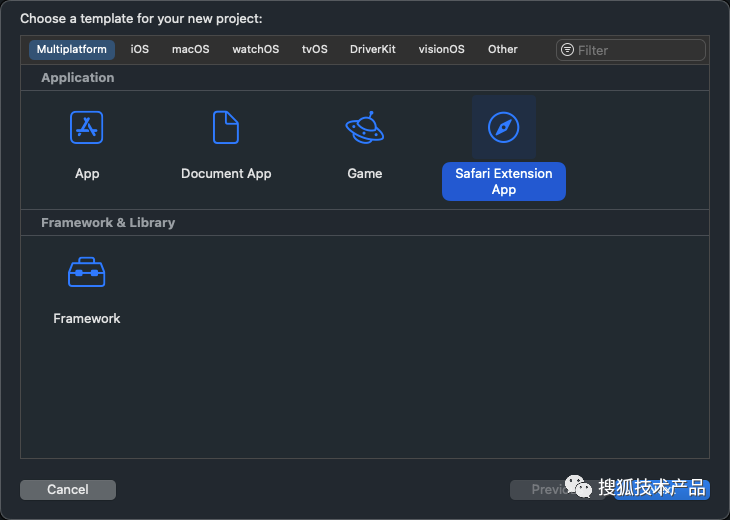Open the visionOS tab
The image size is (730, 520).
(x=441, y=49)
